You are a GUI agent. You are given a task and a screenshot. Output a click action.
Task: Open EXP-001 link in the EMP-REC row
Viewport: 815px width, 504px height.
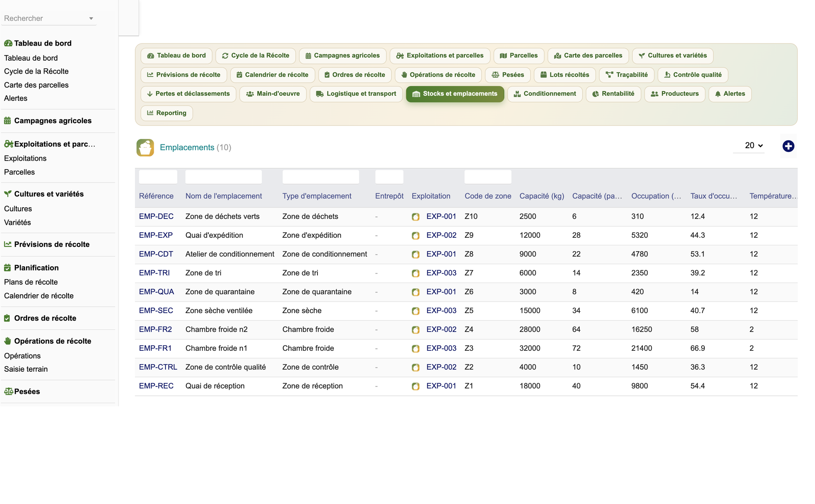click(441, 386)
